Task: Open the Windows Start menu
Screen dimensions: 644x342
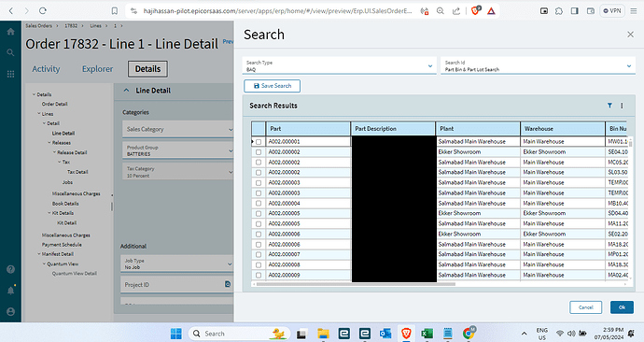Action: pyautogui.click(x=176, y=334)
